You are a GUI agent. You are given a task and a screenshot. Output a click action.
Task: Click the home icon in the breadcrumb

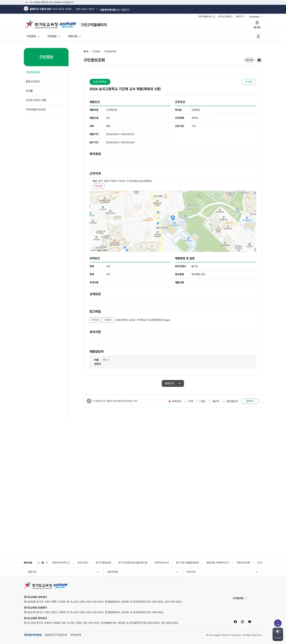[85, 51]
